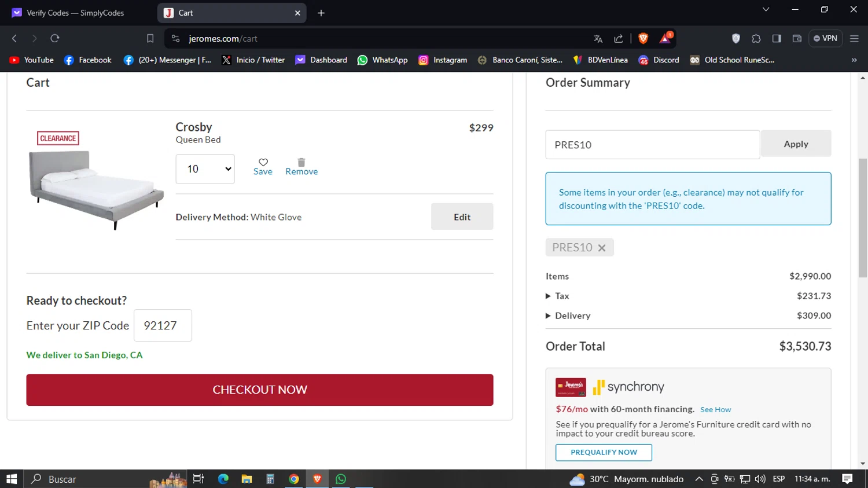Open a new browser tab

pyautogui.click(x=321, y=13)
